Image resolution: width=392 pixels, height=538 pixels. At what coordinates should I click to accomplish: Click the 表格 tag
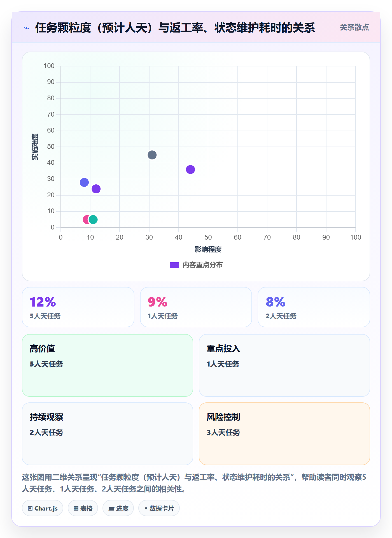tap(83, 508)
